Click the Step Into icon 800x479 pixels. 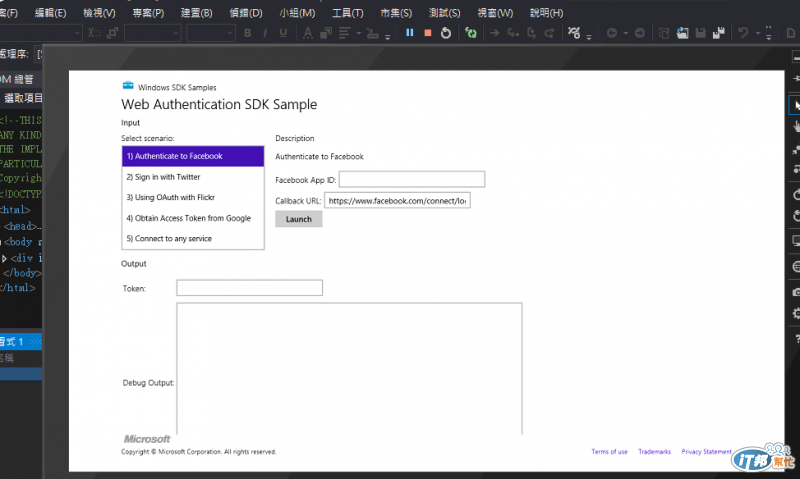coord(513,33)
